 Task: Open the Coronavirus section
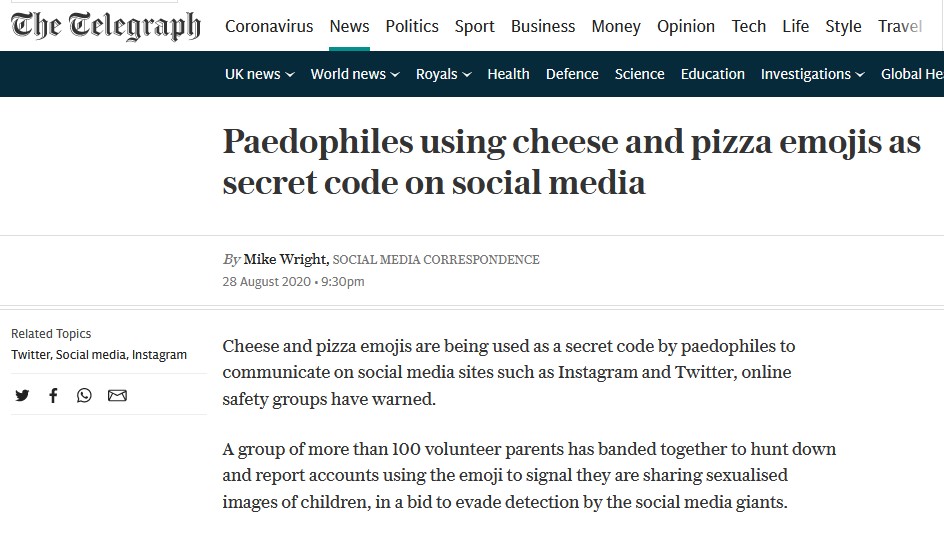tap(269, 27)
